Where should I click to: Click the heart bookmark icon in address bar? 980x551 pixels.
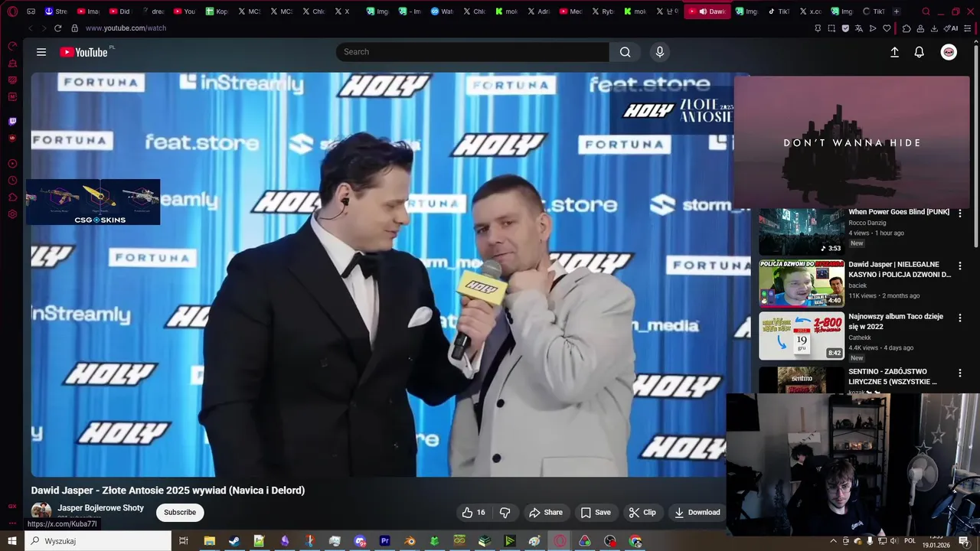[x=887, y=28]
